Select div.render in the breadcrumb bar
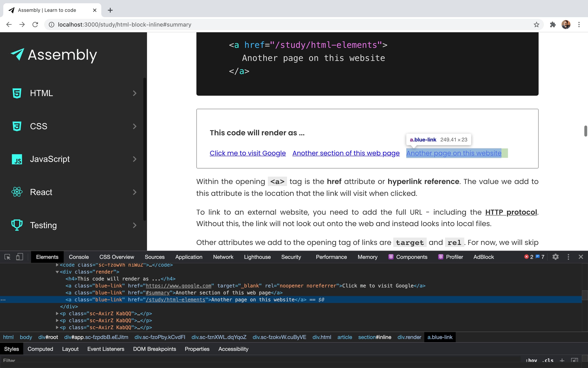The width and height of the screenshot is (588, 368). [409, 337]
